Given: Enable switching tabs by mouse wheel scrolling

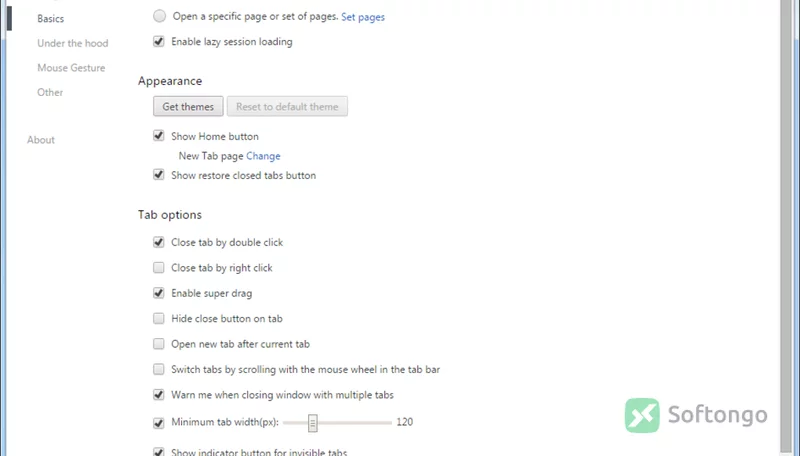Looking at the screenshot, I should coord(159,369).
